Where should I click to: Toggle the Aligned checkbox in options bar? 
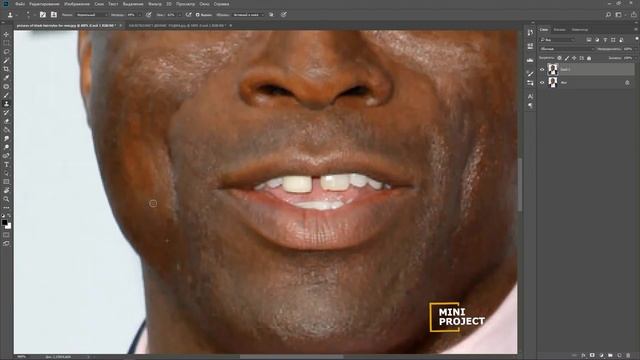click(x=198, y=15)
